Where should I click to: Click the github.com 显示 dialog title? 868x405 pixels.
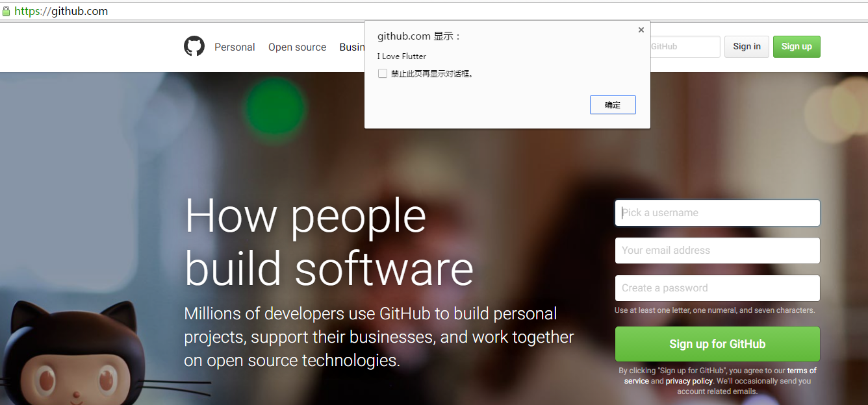pyautogui.click(x=419, y=36)
